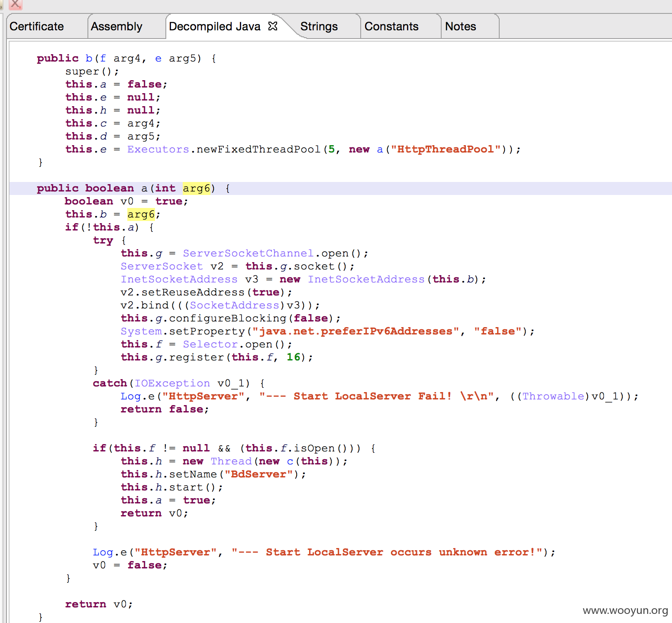Click Log in Start LocalServer Fail line
Image resolution: width=672 pixels, height=623 pixels.
(131, 396)
